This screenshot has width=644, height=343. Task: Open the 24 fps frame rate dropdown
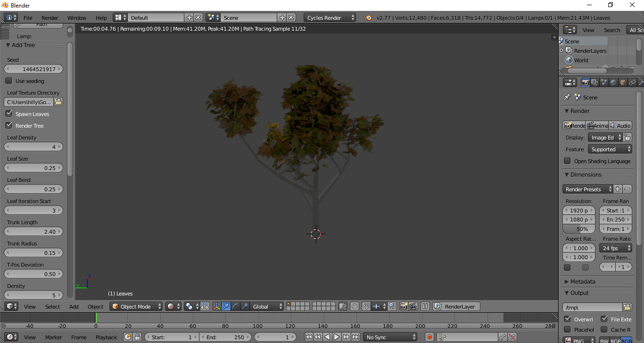click(x=616, y=248)
